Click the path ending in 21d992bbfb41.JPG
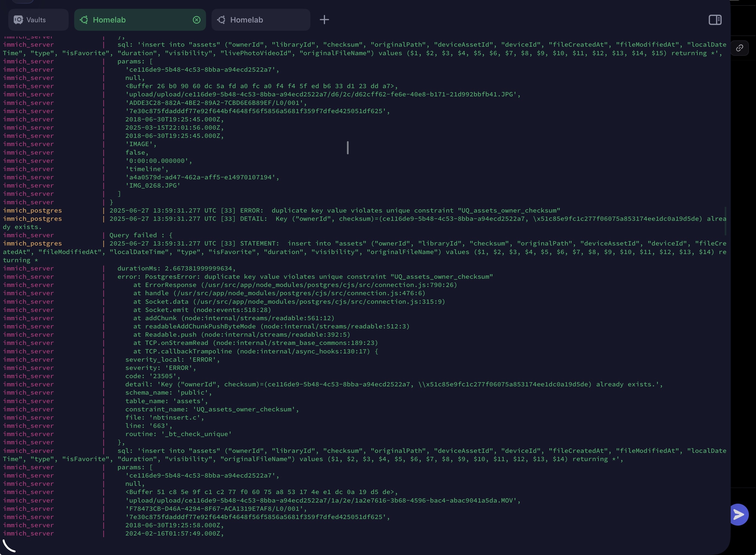This screenshot has height=555, width=756. point(323,94)
